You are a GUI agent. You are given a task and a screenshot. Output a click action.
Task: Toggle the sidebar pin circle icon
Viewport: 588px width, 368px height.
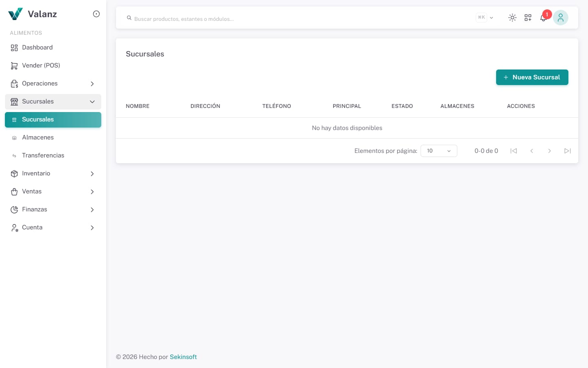point(96,14)
